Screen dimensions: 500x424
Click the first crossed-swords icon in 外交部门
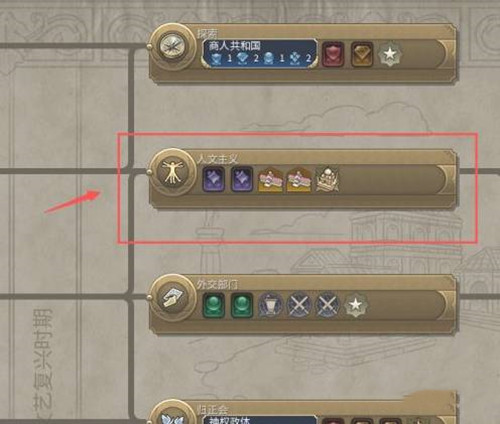click(299, 305)
